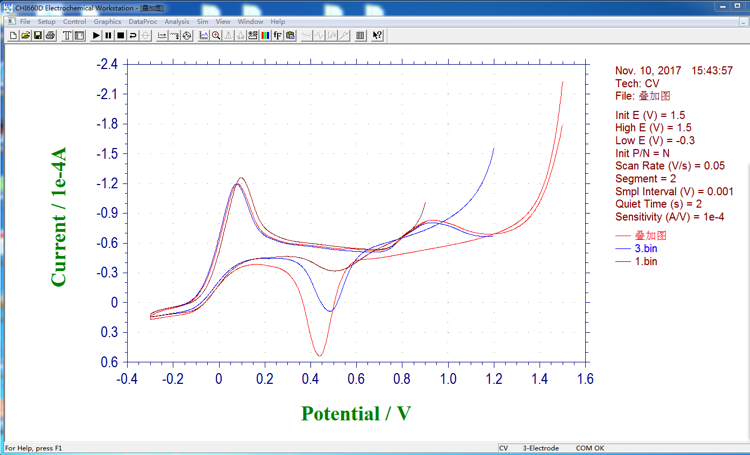Click the Derivative waveform toolbar icon

pos(319,35)
